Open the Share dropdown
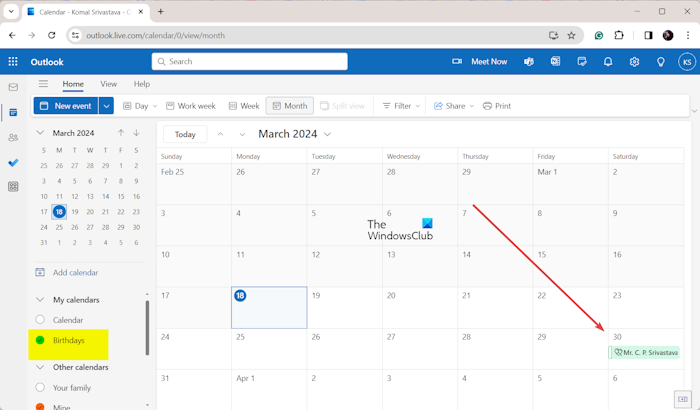Image resolution: width=700 pixels, height=410 pixels. tap(454, 106)
